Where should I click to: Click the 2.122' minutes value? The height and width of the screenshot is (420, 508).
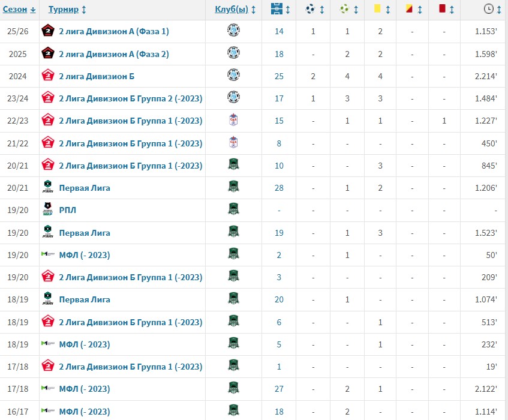486,389
